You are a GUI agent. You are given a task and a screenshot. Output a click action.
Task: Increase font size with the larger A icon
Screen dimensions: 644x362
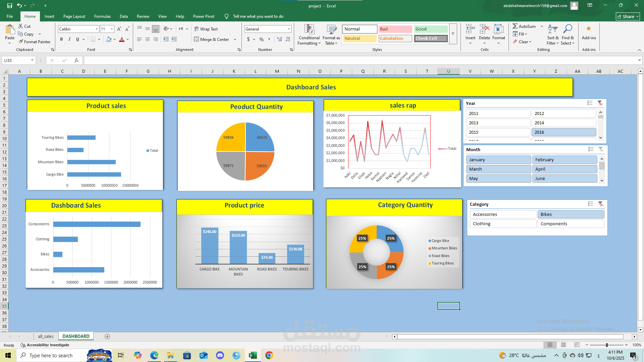tap(119, 29)
